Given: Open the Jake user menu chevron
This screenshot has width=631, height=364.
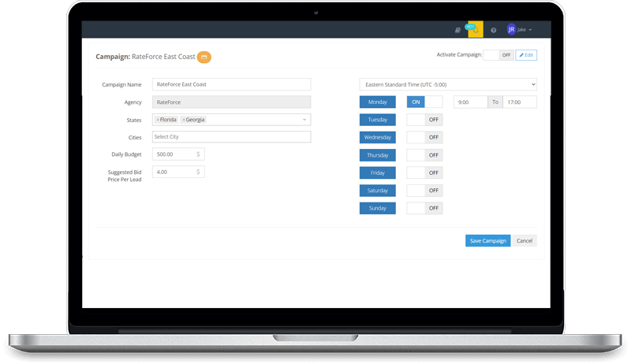Looking at the screenshot, I should point(530,30).
